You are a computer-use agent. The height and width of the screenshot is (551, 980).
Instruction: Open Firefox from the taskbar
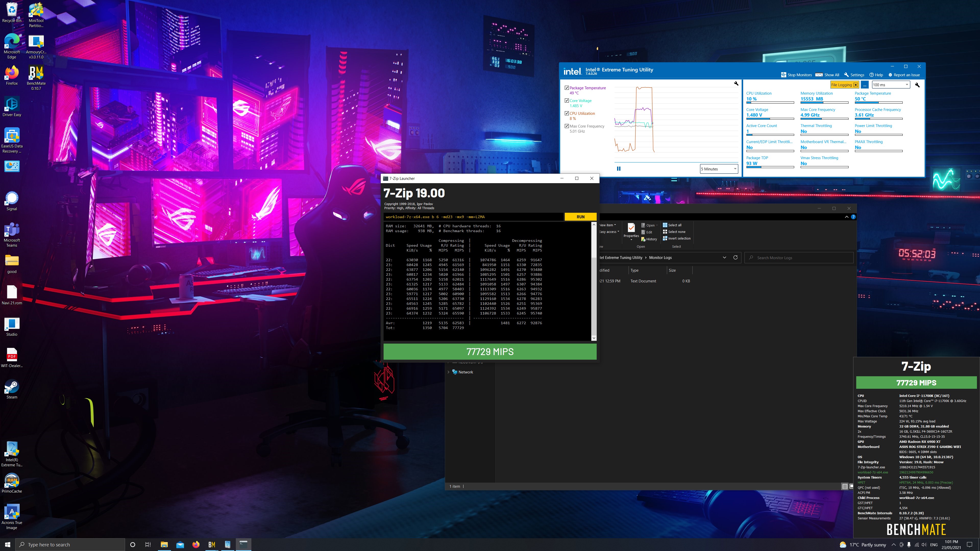coord(196,545)
